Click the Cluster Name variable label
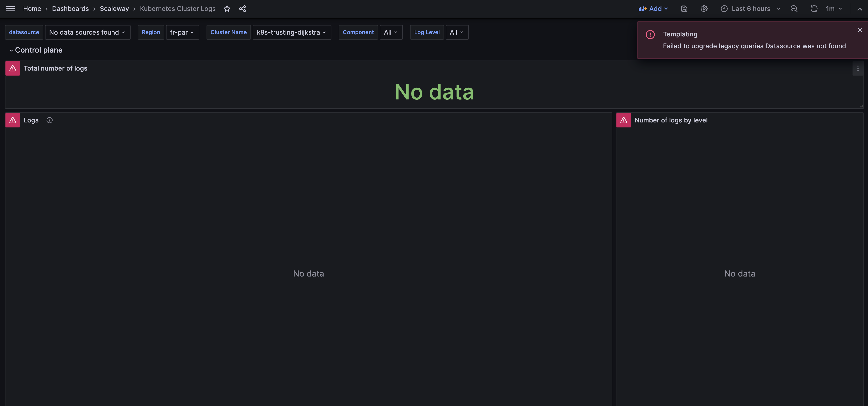The height and width of the screenshot is (406, 868). (228, 32)
